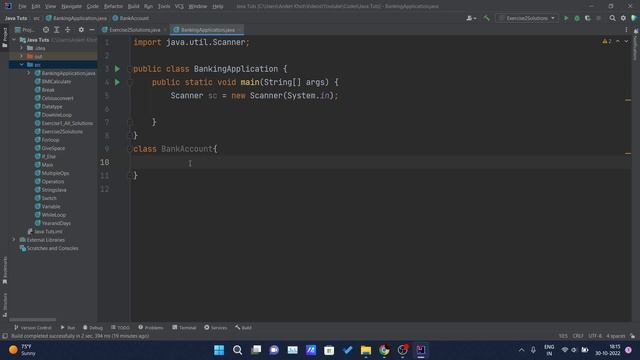Screen dimensions: 640x360
Task: Click run gutter arrow beside class BankingApplication
Action: [118, 69]
